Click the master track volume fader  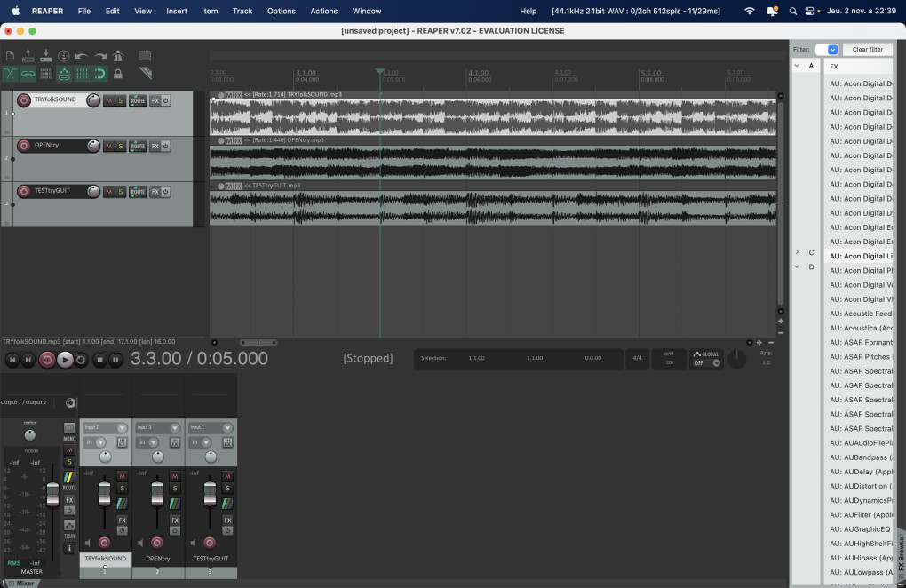52,495
